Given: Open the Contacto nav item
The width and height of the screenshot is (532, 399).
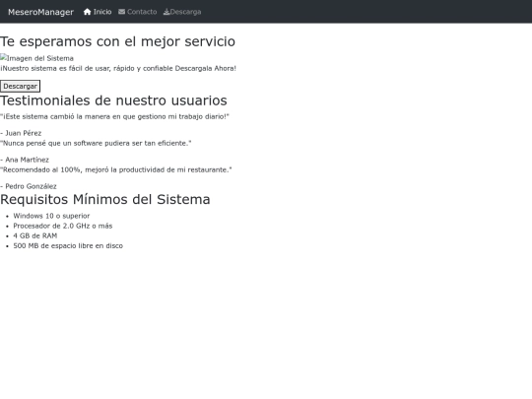Looking at the screenshot, I should (137, 12).
